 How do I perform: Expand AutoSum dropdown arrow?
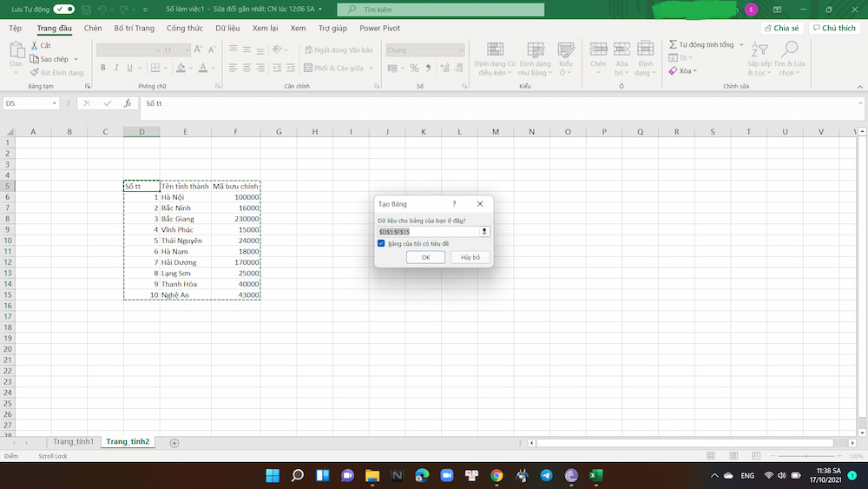click(x=742, y=44)
